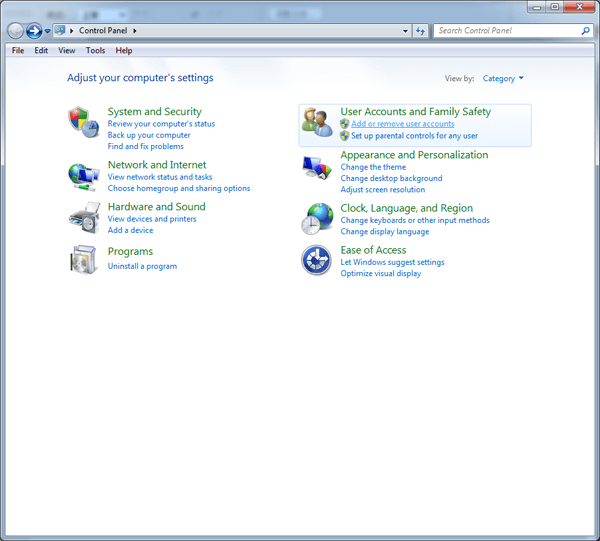Image resolution: width=600 pixels, height=541 pixels.
Task: Close the Control Panel window
Action: (x=579, y=7)
